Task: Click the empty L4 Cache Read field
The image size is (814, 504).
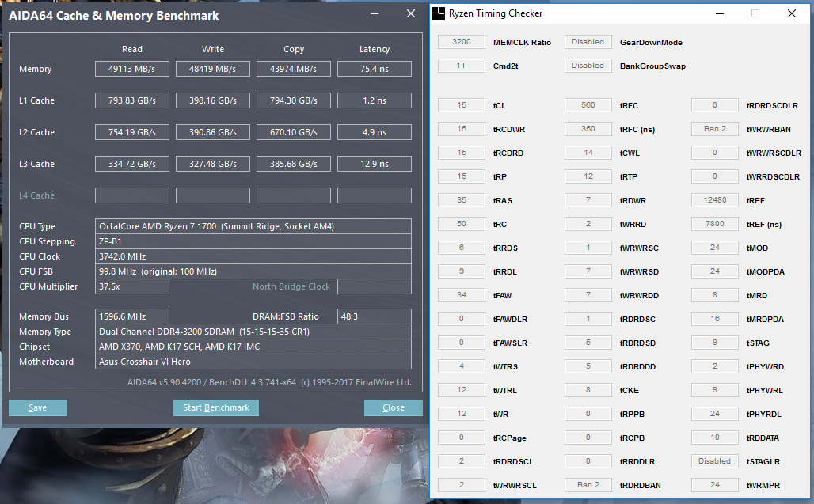Action: pyautogui.click(x=132, y=195)
